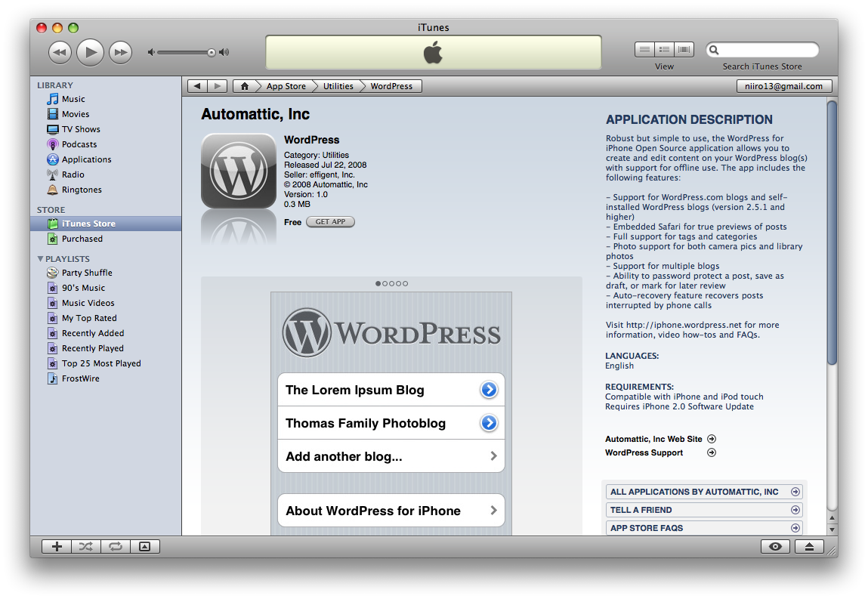Show artwork viewer button

click(x=145, y=547)
